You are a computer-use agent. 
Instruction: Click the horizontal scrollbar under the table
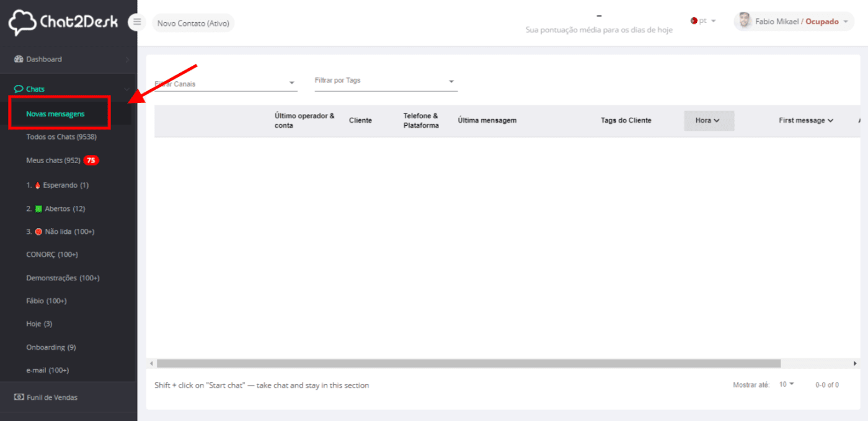(469, 363)
